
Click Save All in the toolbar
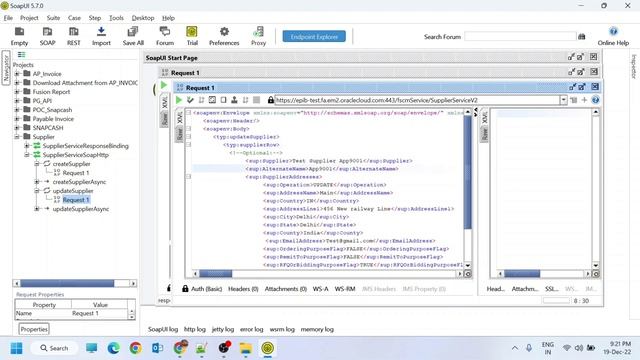pos(133,36)
